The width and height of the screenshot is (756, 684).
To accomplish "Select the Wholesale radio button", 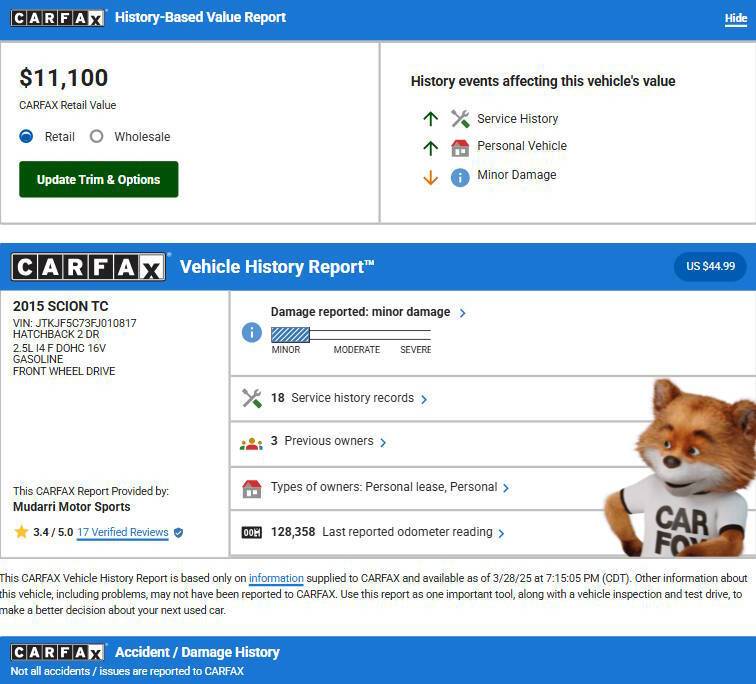I will coord(96,137).
